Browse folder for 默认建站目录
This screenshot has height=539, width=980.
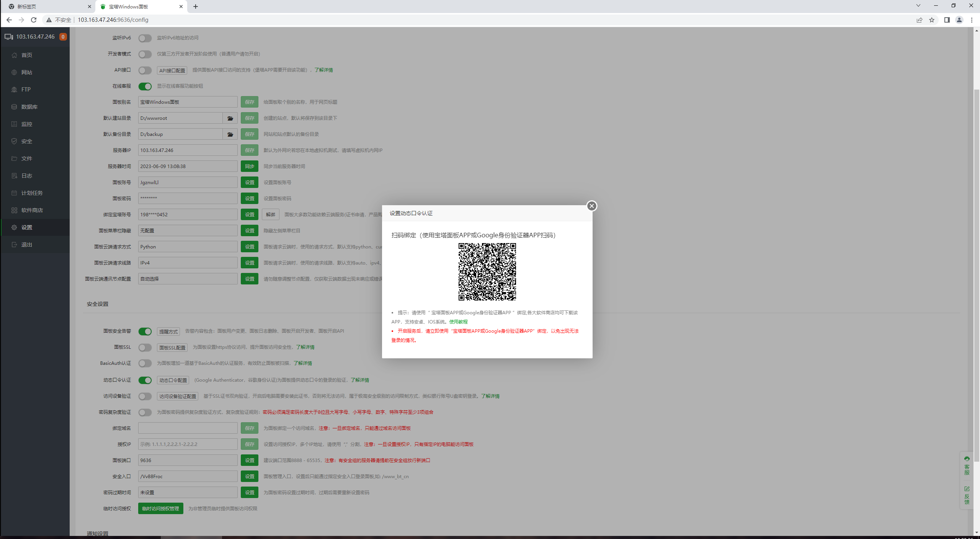click(x=230, y=118)
